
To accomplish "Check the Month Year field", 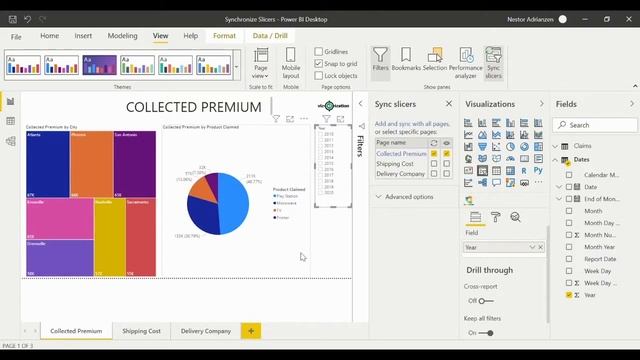I will 569,247.
